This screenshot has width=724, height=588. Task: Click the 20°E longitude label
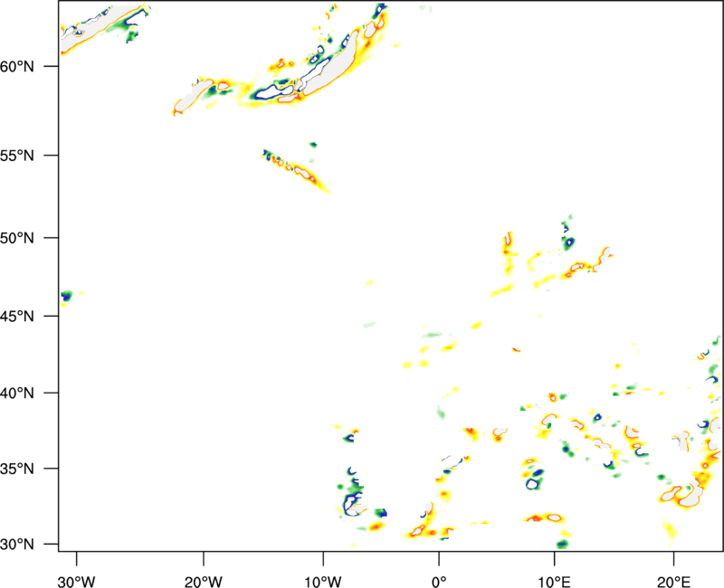(x=673, y=582)
